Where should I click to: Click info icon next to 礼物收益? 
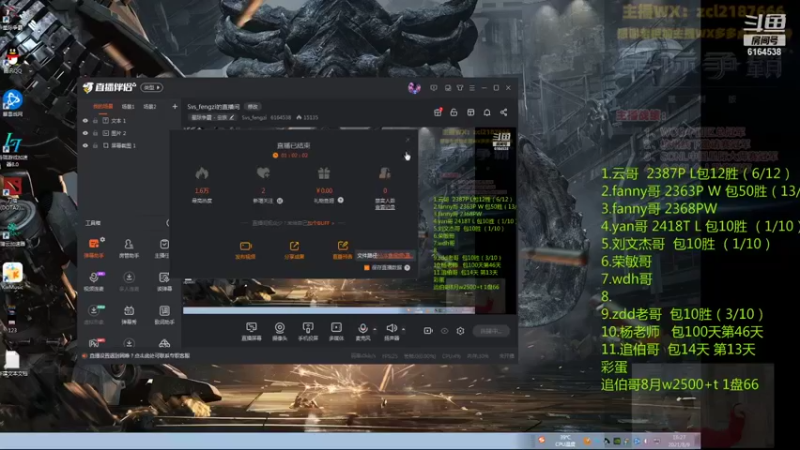click(340, 201)
